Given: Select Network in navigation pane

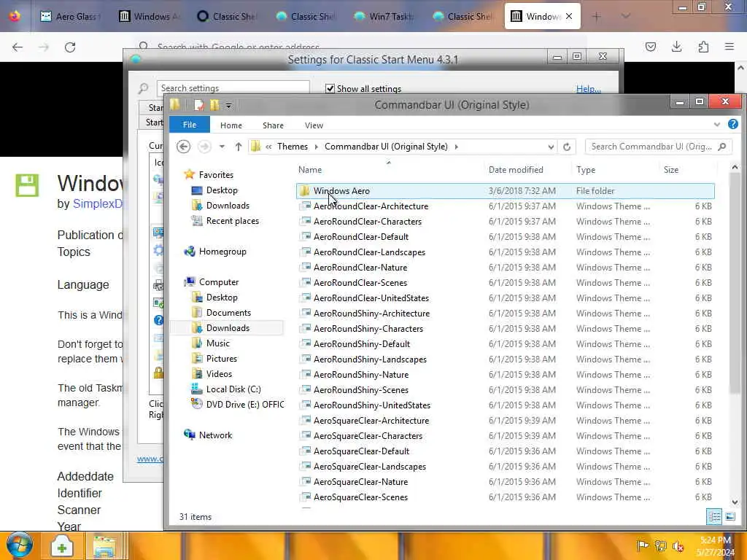Looking at the screenshot, I should click(x=215, y=435).
